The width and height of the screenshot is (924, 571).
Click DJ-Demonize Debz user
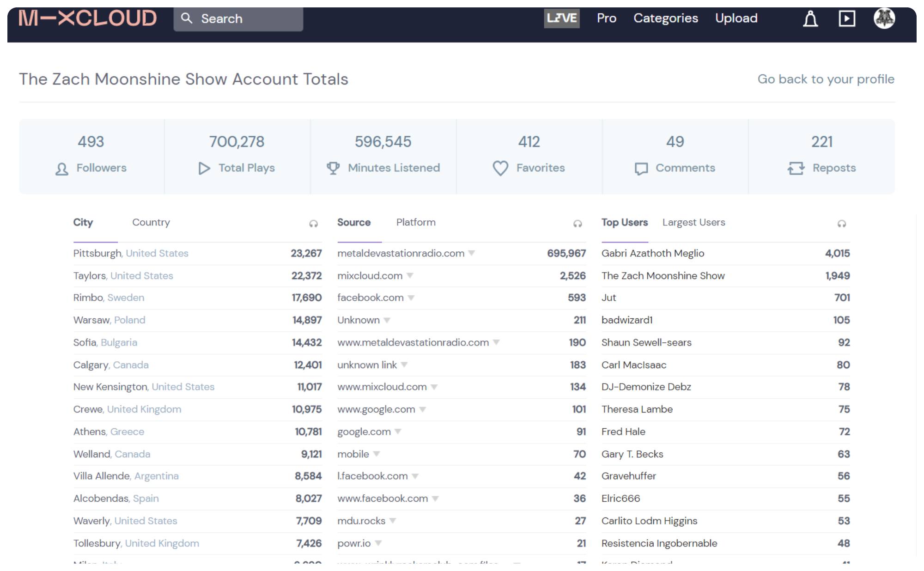click(x=646, y=387)
